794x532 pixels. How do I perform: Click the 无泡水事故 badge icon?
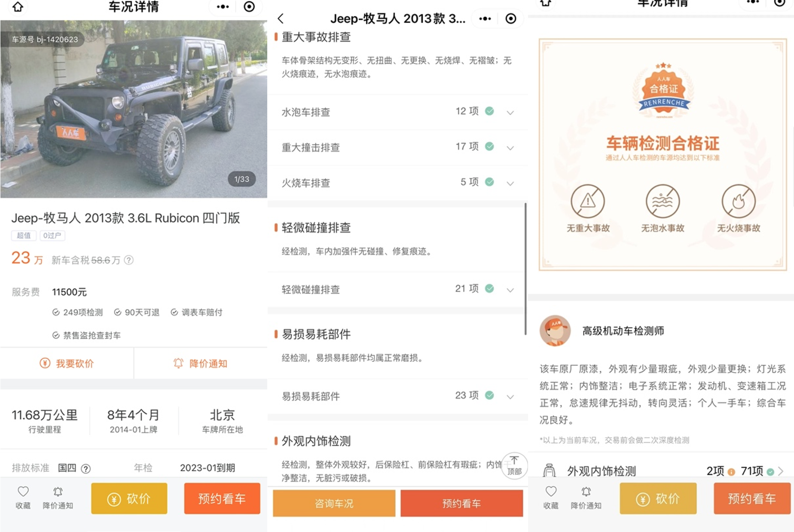pos(663,201)
